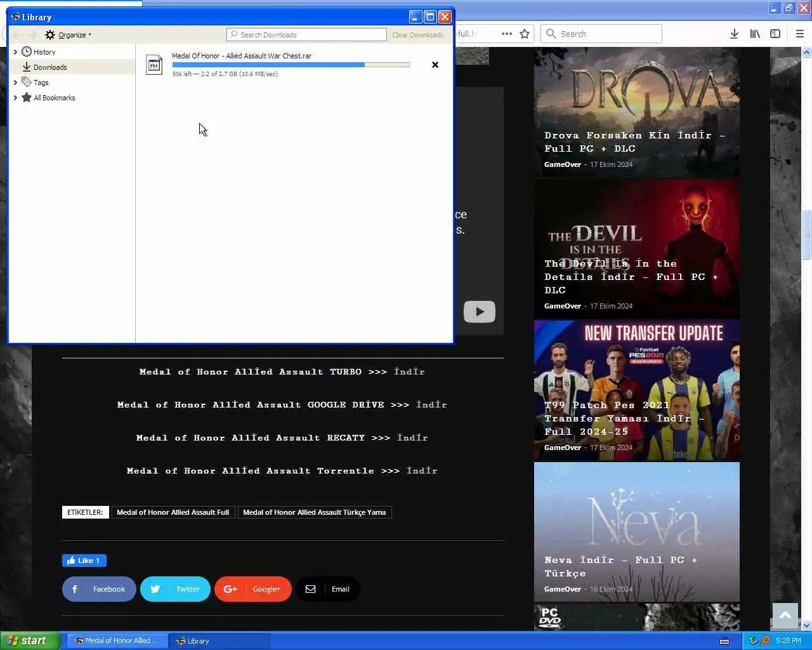
Task: Expand the History tree item
Action: (15, 52)
